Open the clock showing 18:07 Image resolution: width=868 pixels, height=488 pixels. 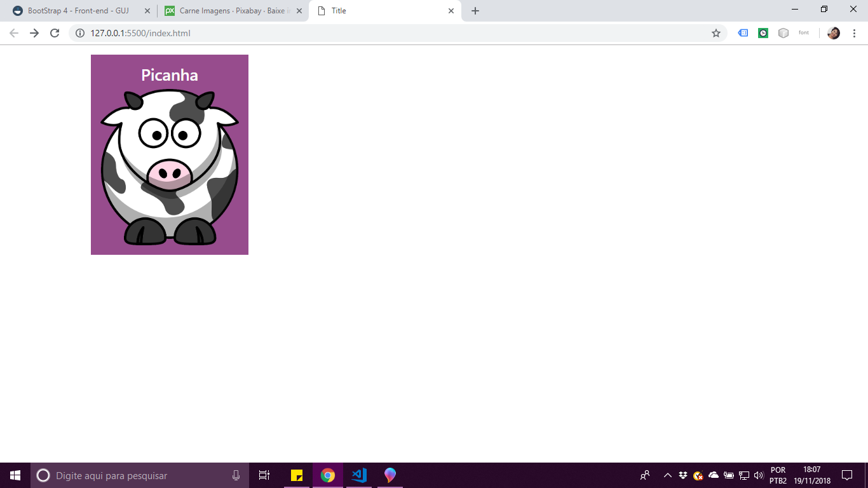pyautogui.click(x=812, y=475)
